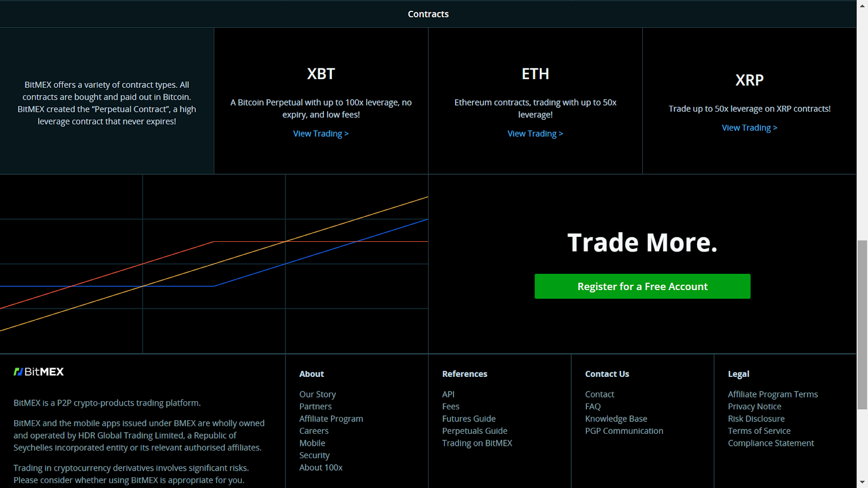Click scrollbar up arrow
This screenshot has width=868, height=488.
click(x=862, y=5)
